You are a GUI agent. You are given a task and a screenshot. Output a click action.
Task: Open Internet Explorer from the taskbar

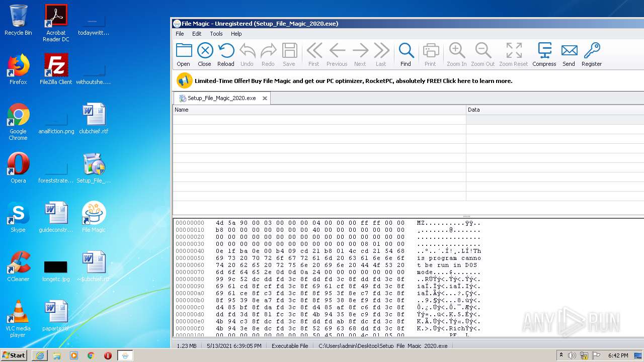pyautogui.click(x=40, y=355)
